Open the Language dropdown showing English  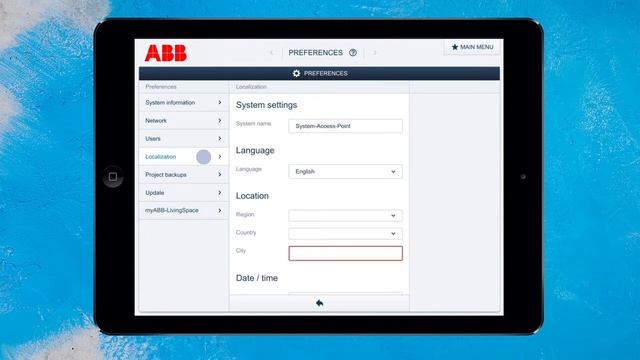(345, 171)
